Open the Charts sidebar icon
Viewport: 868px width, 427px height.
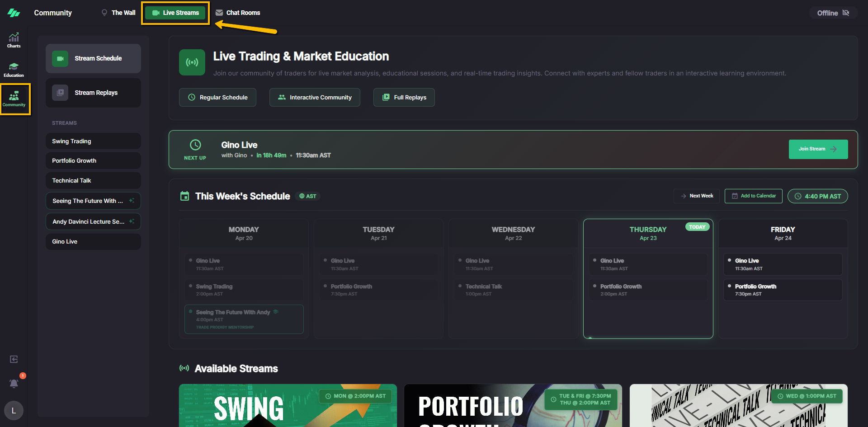pos(14,40)
